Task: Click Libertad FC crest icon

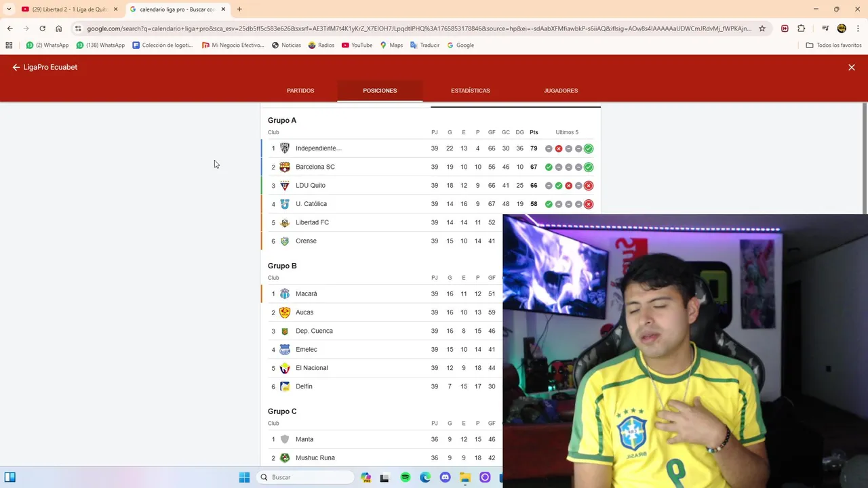Action: click(285, 222)
